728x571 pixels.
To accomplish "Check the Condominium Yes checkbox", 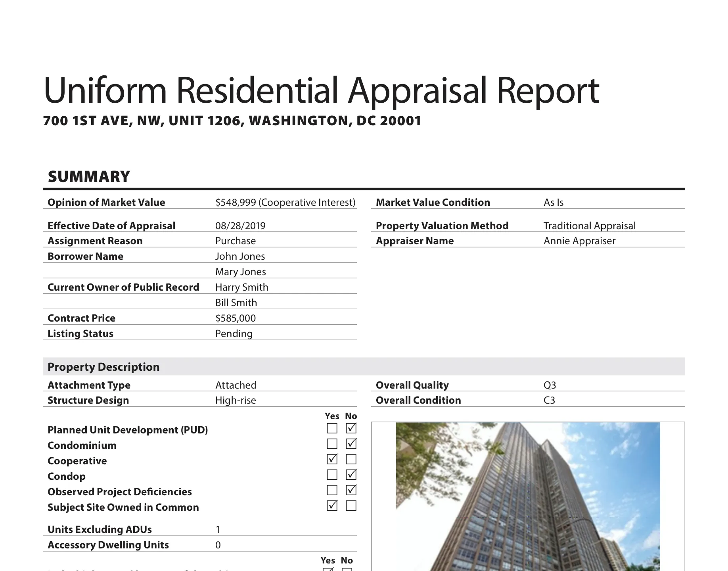I will [332, 444].
